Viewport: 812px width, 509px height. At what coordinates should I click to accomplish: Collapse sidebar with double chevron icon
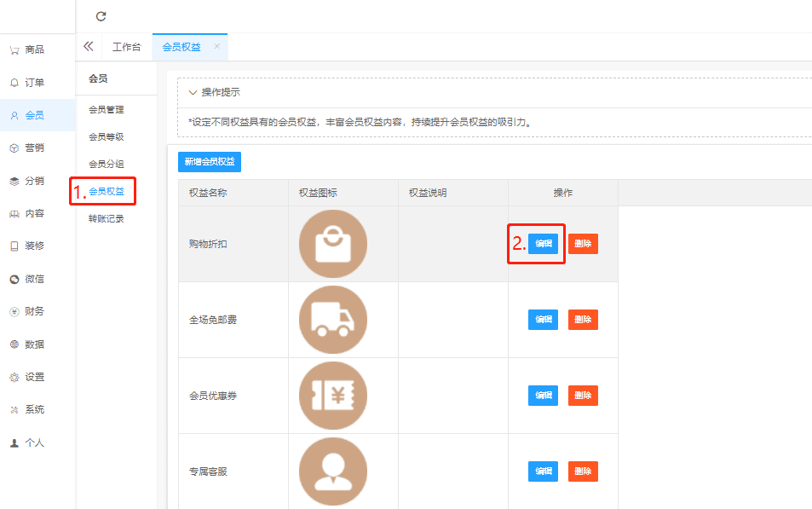(x=88, y=47)
